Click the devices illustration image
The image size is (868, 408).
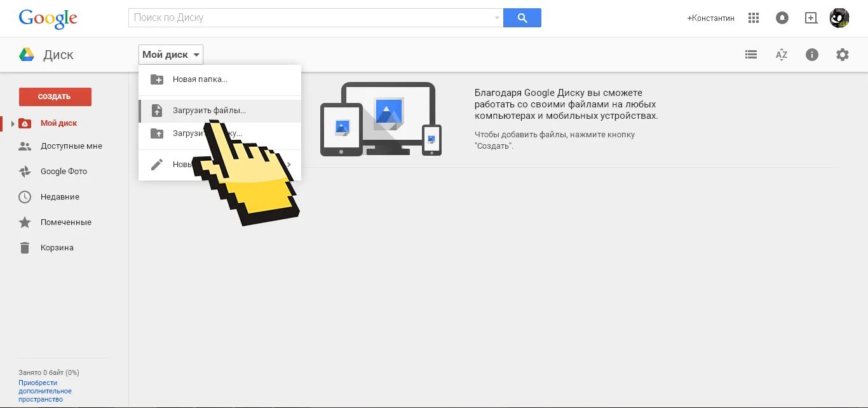pyautogui.click(x=381, y=119)
